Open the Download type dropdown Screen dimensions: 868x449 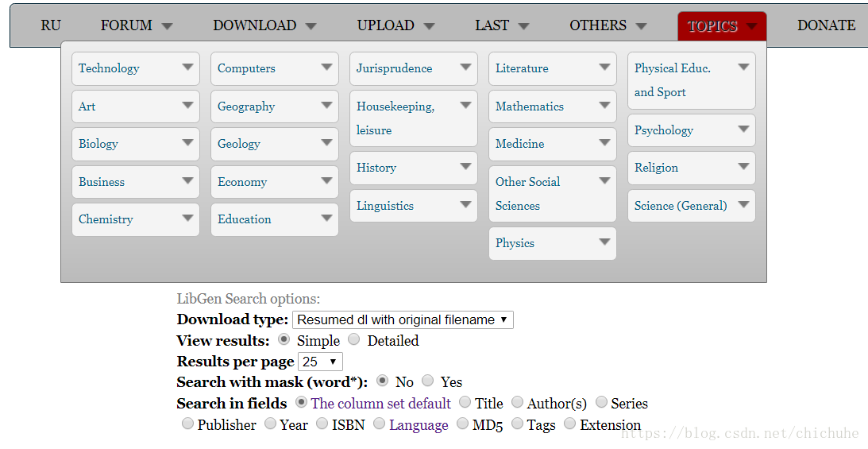(403, 319)
